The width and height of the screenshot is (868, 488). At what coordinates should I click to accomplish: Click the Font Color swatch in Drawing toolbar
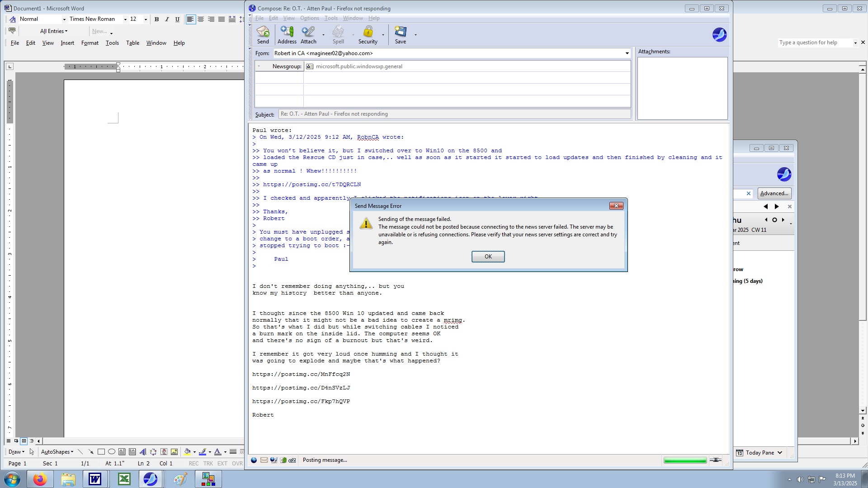(217, 452)
